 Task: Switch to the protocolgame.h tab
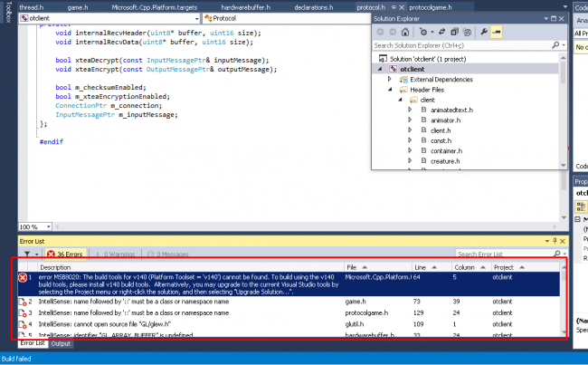431,7
